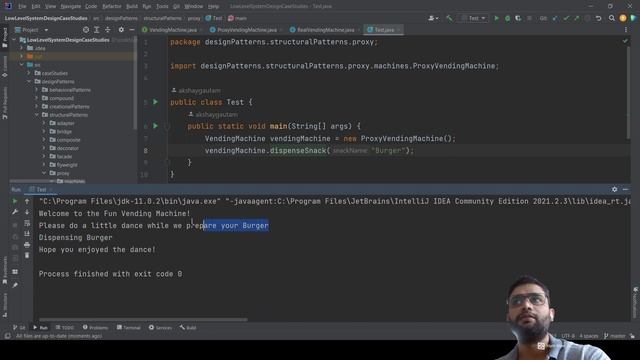This screenshot has width=640, height=360.
Task: Open the Problems tool window
Action: (96, 327)
